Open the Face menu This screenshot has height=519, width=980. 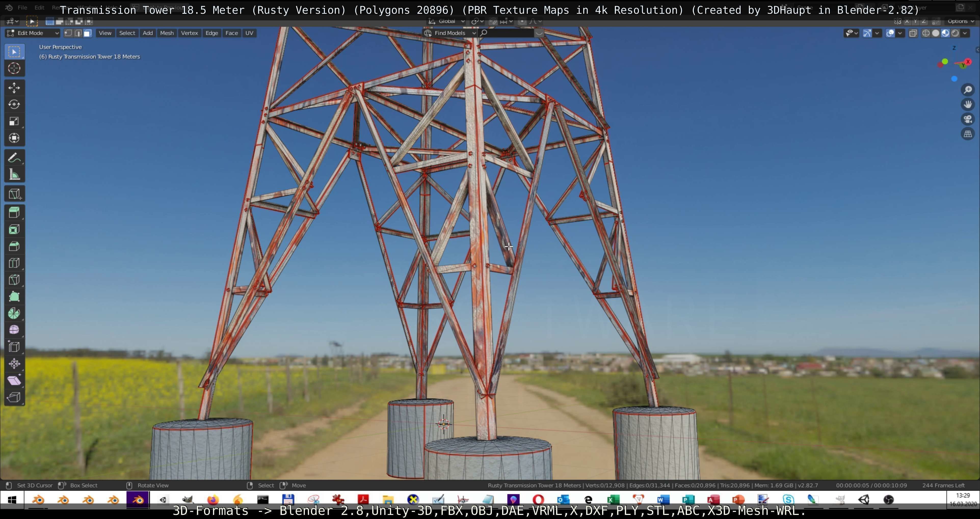pyautogui.click(x=232, y=33)
